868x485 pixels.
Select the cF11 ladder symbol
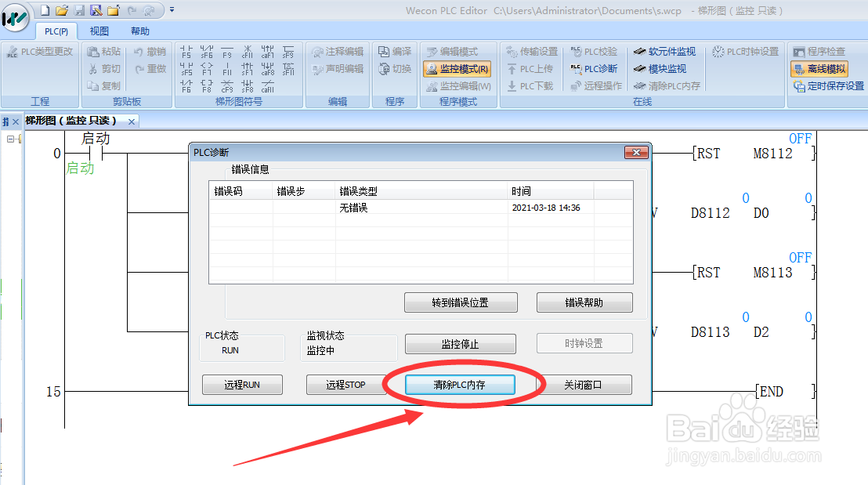[248, 52]
